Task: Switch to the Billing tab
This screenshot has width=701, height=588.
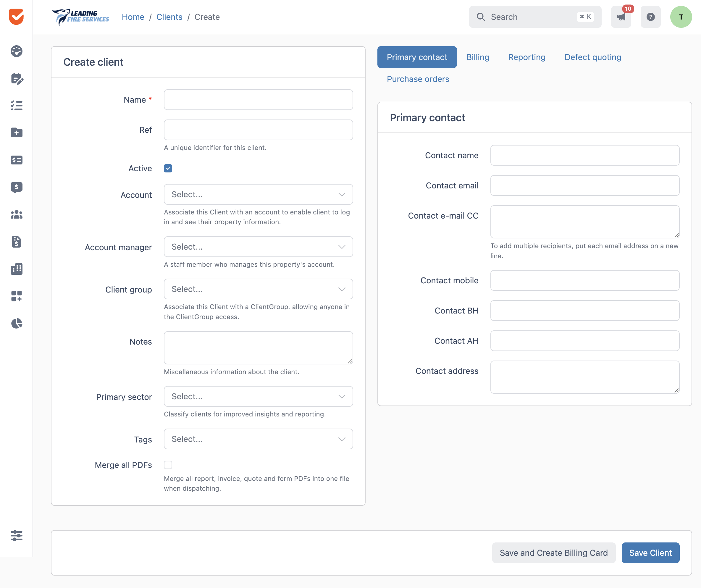Action: pyautogui.click(x=478, y=57)
